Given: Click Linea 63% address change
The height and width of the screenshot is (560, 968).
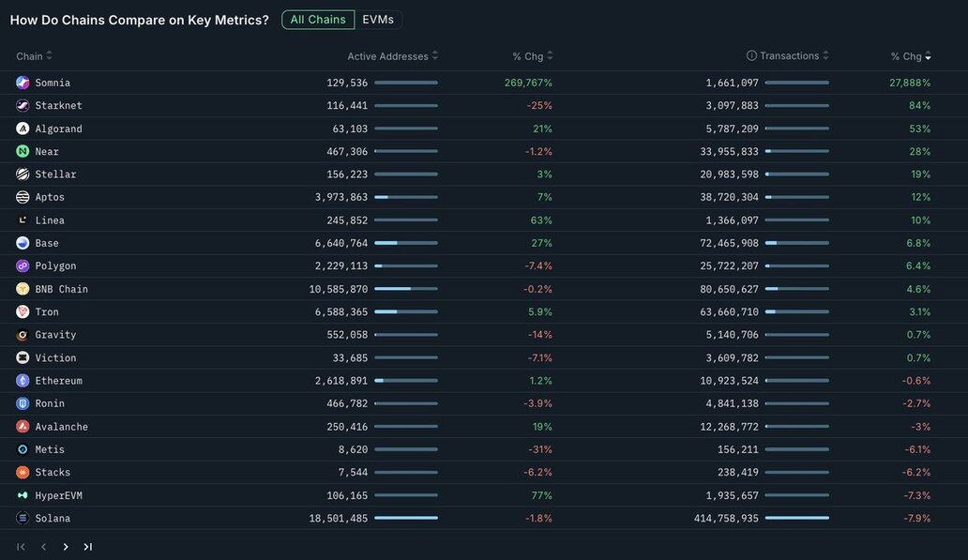Looking at the screenshot, I should click(541, 219).
